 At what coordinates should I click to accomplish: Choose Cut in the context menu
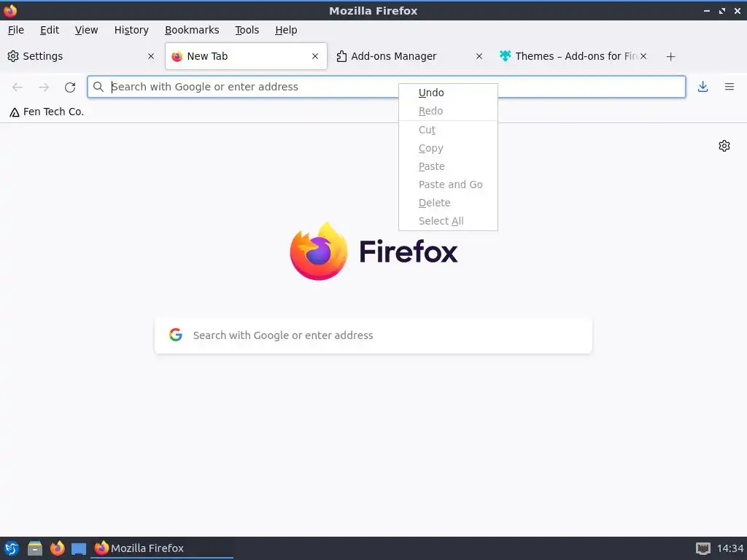point(449,130)
